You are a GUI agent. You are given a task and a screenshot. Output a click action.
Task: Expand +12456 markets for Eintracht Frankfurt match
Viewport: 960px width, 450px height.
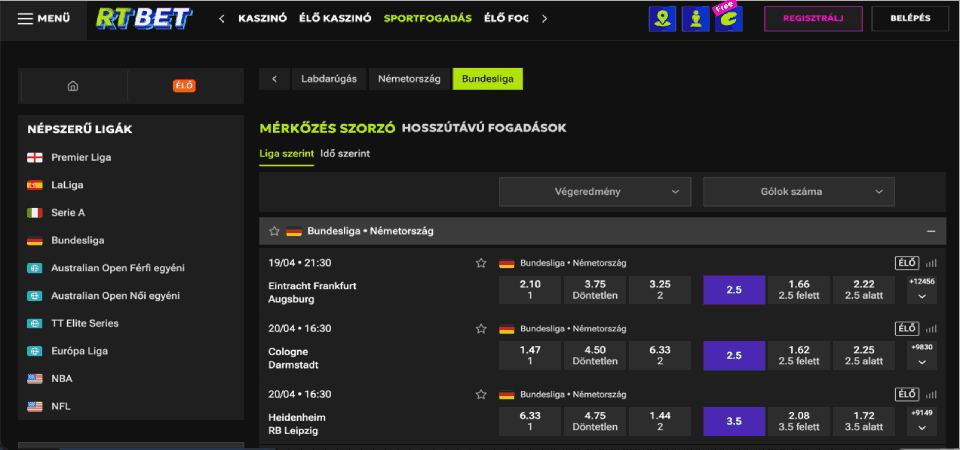pyautogui.click(x=922, y=290)
